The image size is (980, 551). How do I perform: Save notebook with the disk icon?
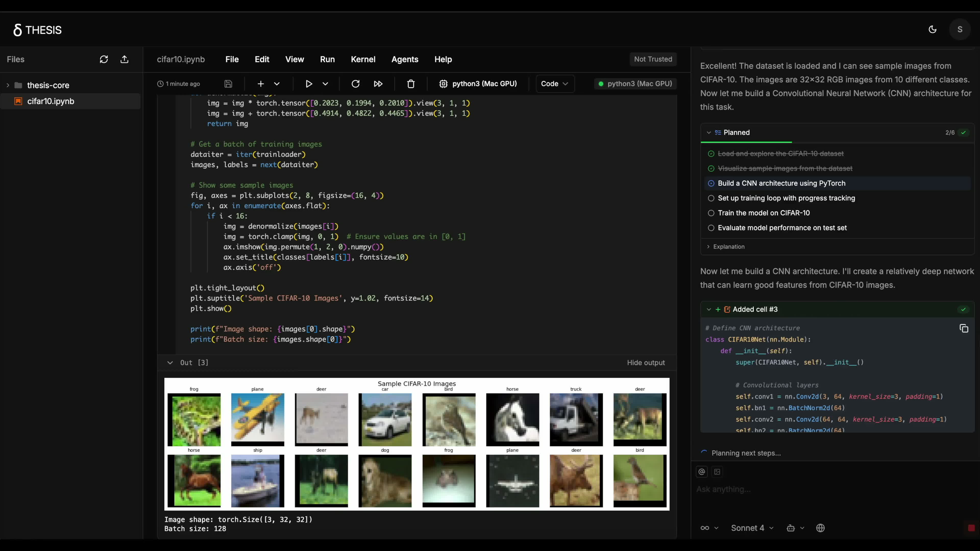pos(228,84)
